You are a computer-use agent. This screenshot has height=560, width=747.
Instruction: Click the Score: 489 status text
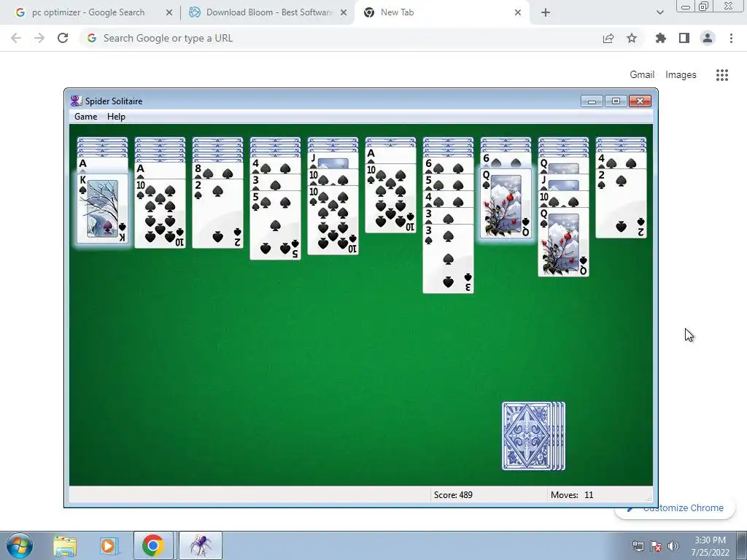[x=453, y=495]
